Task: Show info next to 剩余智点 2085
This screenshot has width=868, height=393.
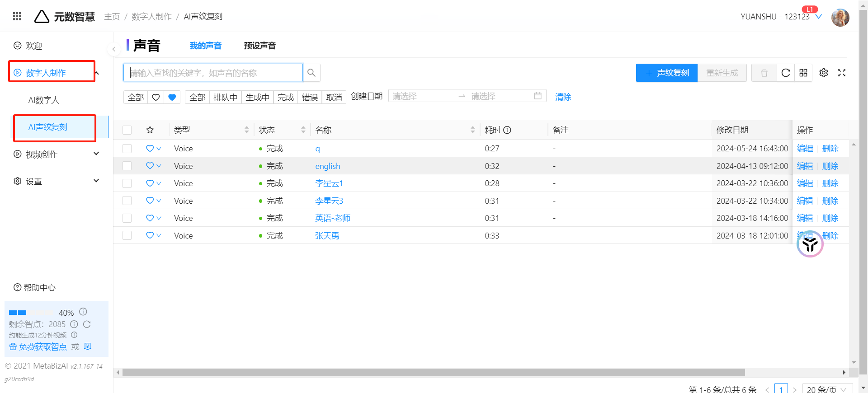Action: pyautogui.click(x=74, y=324)
